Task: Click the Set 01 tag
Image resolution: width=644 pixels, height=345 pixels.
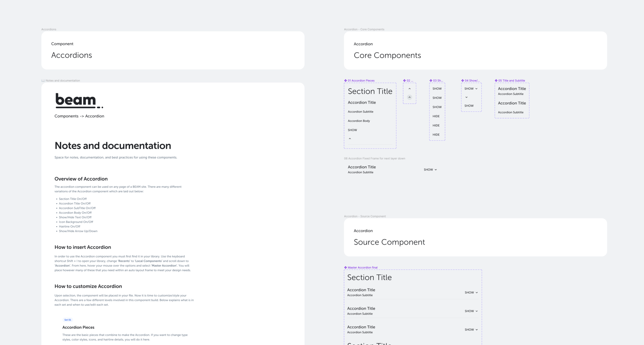Action: 67,320
